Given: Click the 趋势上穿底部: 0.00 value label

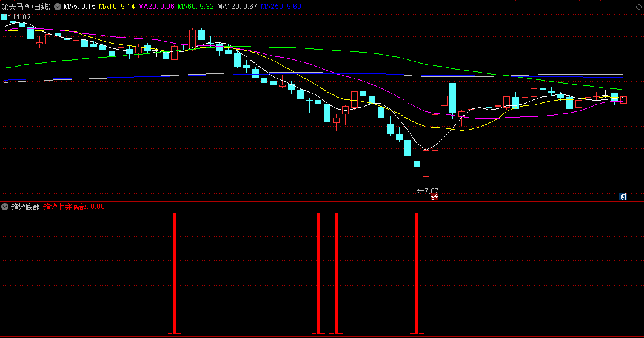Looking at the screenshot, I should pyautogui.click(x=74, y=207).
